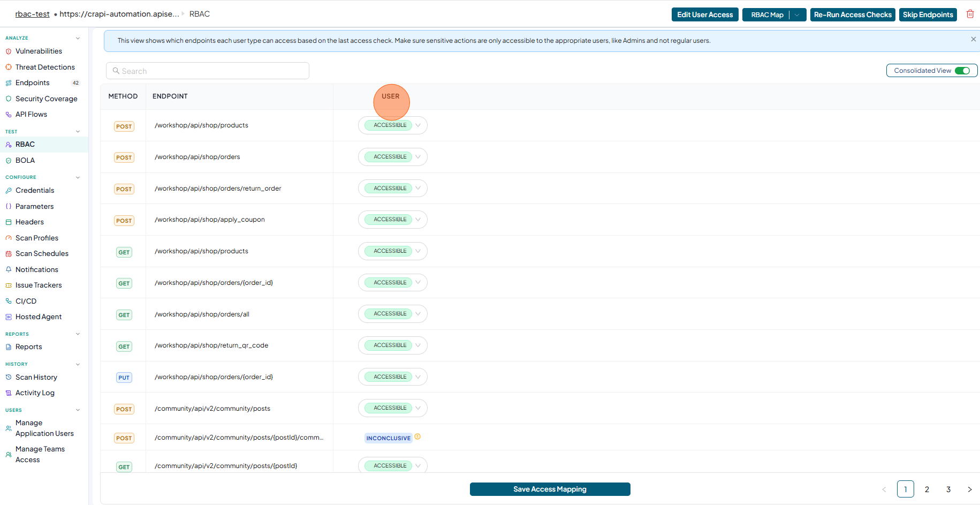Image resolution: width=980 pixels, height=505 pixels.
Task: Collapse the USERS sidebar section
Action: [78, 410]
